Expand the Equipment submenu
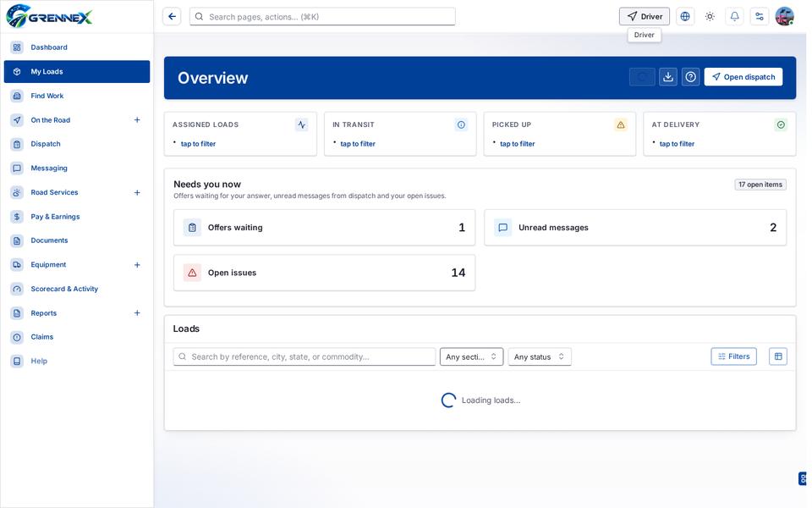The image size is (812, 508). pos(137,265)
